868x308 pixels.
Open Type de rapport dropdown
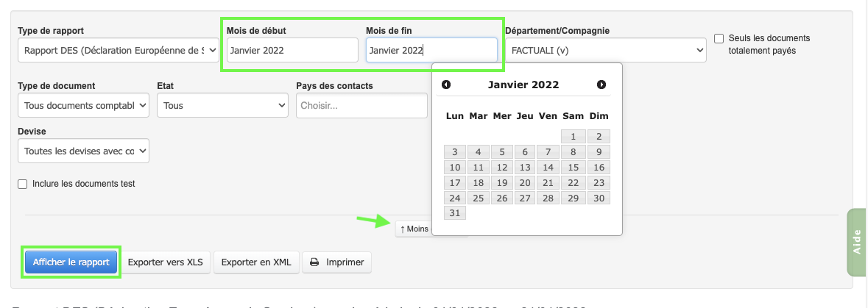tap(119, 51)
